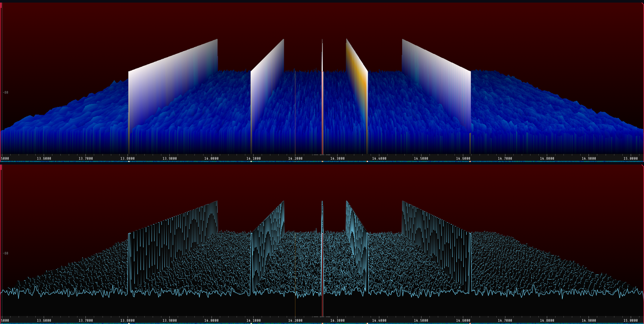Click 14.1000 on the lower frequency scale

[254, 321]
